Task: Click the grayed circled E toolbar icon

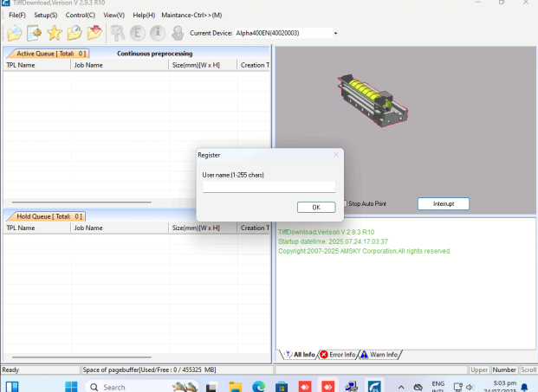Action: coord(138,33)
